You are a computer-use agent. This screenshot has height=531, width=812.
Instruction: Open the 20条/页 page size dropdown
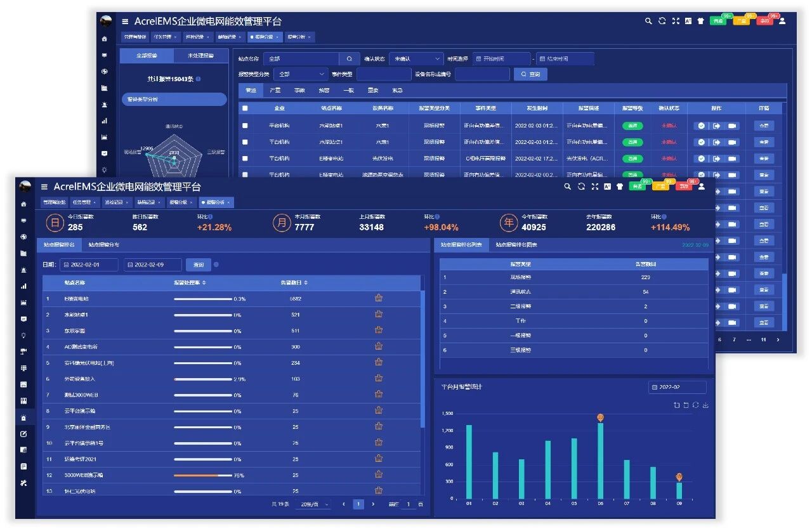[x=315, y=504]
